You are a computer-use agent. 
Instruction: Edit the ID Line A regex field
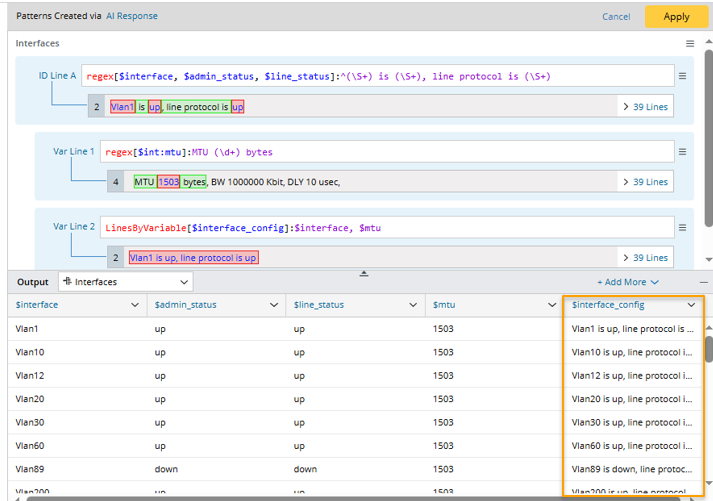pos(375,76)
